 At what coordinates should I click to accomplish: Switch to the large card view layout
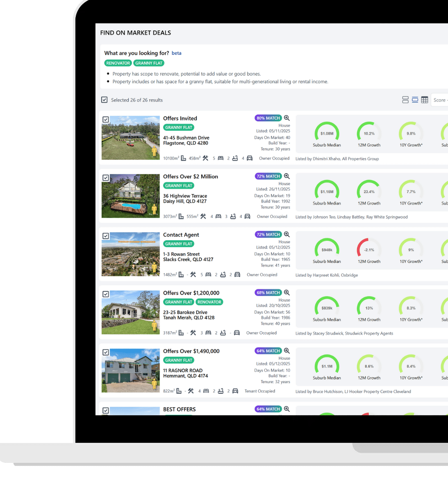point(405,100)
